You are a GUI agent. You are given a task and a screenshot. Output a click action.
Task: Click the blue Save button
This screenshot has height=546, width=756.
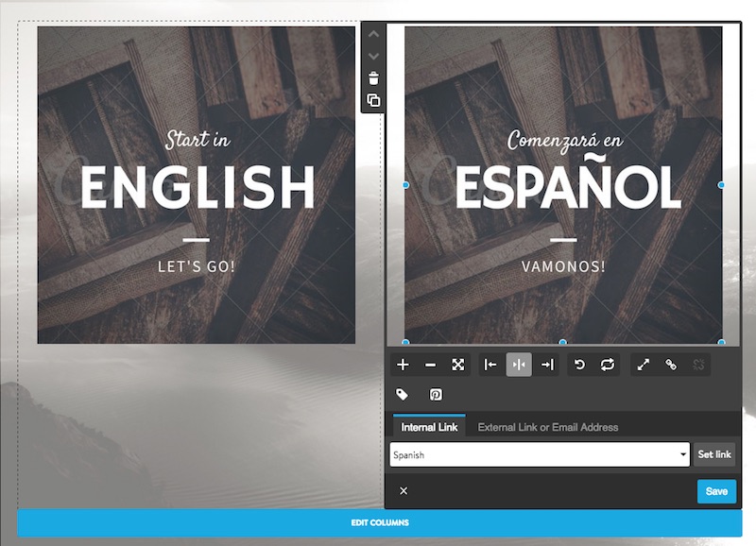coord(716,491)
